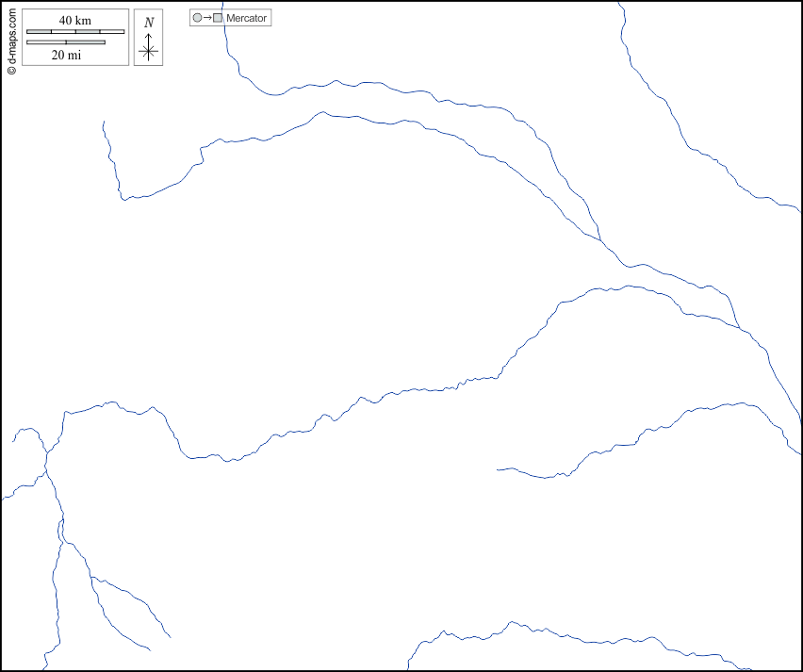The width and height of the screenshot is (803, 672).
Task: Open the d-maps.com copyright link
Action: 11,36
